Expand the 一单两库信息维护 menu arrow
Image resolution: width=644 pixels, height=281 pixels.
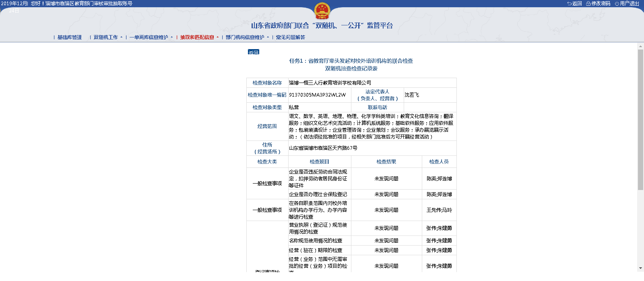tap(172, 37)
